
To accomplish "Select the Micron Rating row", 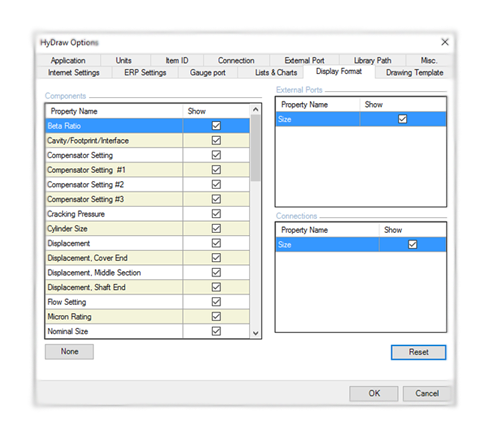I will tap(147, 316).
